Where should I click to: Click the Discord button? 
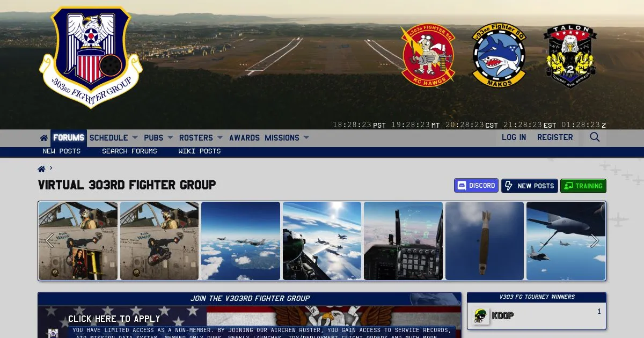(x=476, y=186)
